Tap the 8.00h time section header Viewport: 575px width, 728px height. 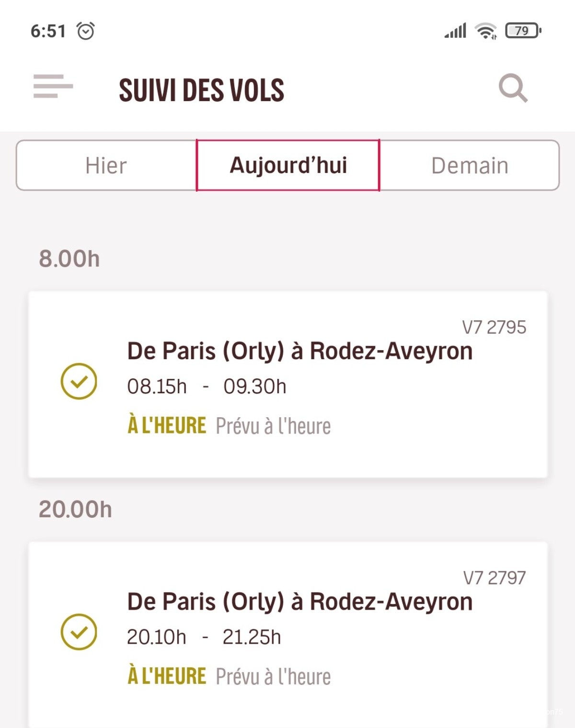click(69, 259)
